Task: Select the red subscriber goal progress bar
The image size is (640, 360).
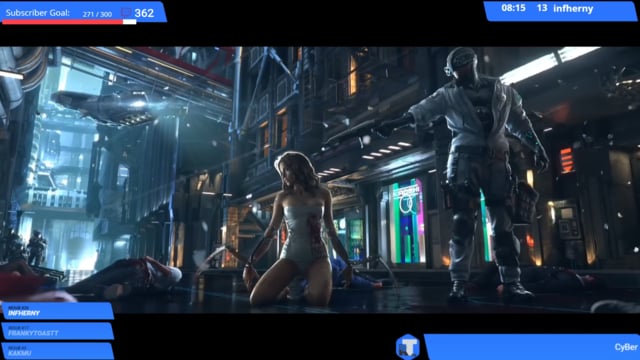Action: pyautogui.click(x=62, y=22)
